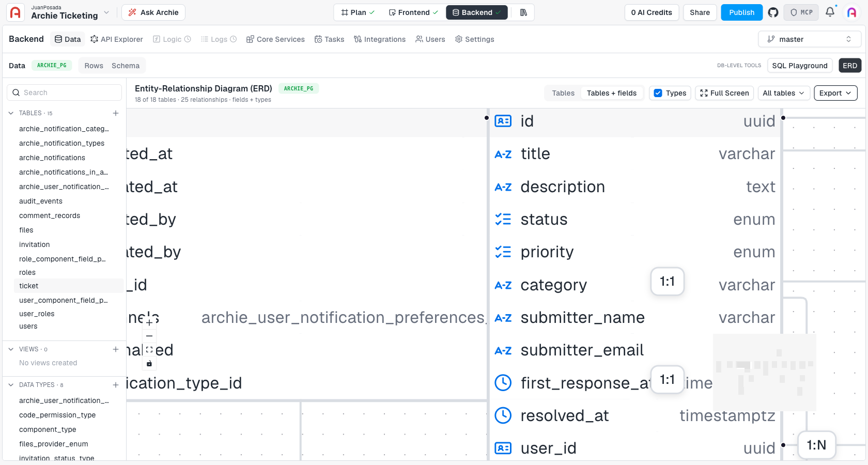Collapse the DATA TYPES section

click(x=11, y=385)
